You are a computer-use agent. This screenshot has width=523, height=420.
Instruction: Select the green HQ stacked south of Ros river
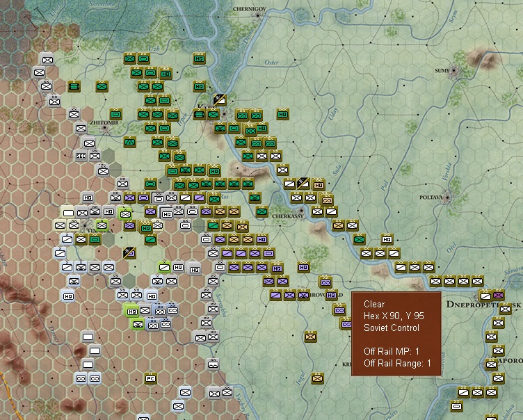click(146, 228)
